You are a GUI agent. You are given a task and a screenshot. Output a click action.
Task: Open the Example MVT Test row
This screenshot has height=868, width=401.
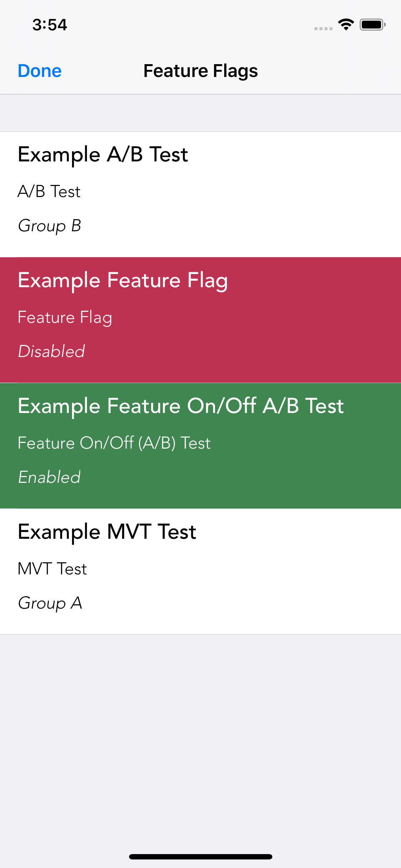(200, 572)
